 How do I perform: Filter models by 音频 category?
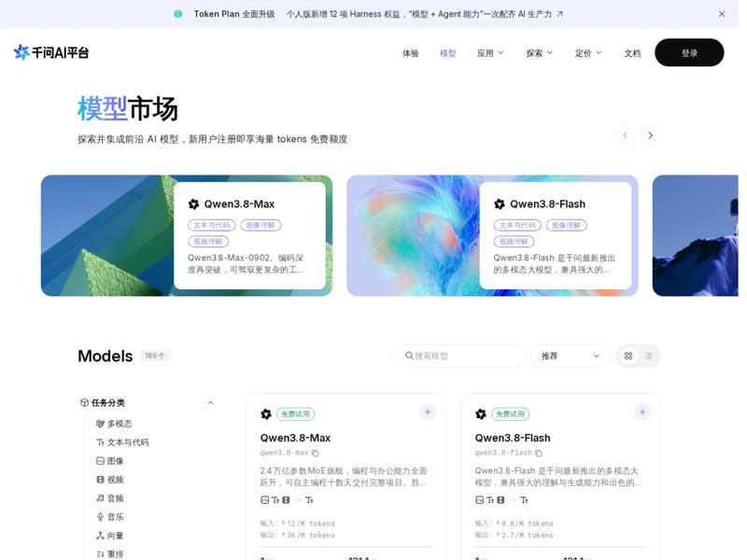(x=110, y=498)
